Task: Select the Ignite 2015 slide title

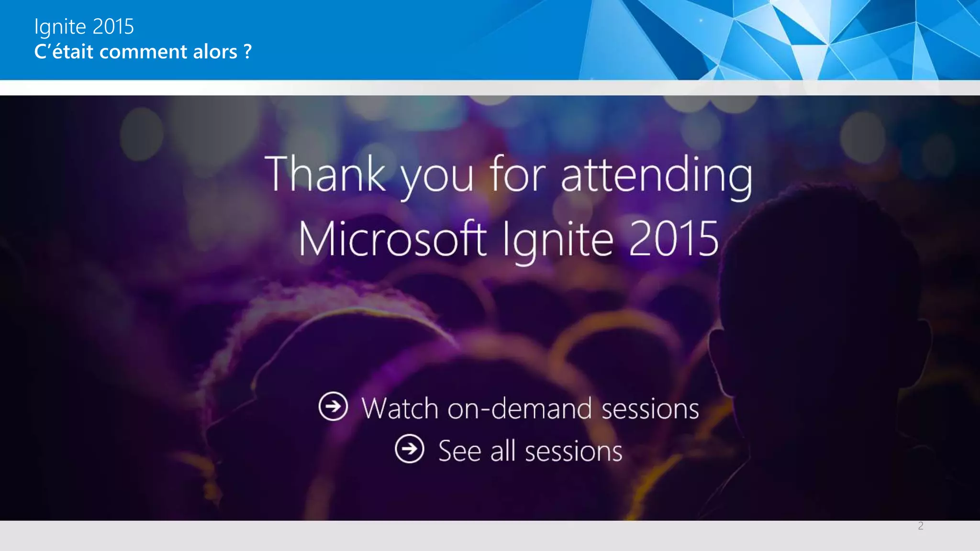Action: pyautogui.click(x=84, y=26)
